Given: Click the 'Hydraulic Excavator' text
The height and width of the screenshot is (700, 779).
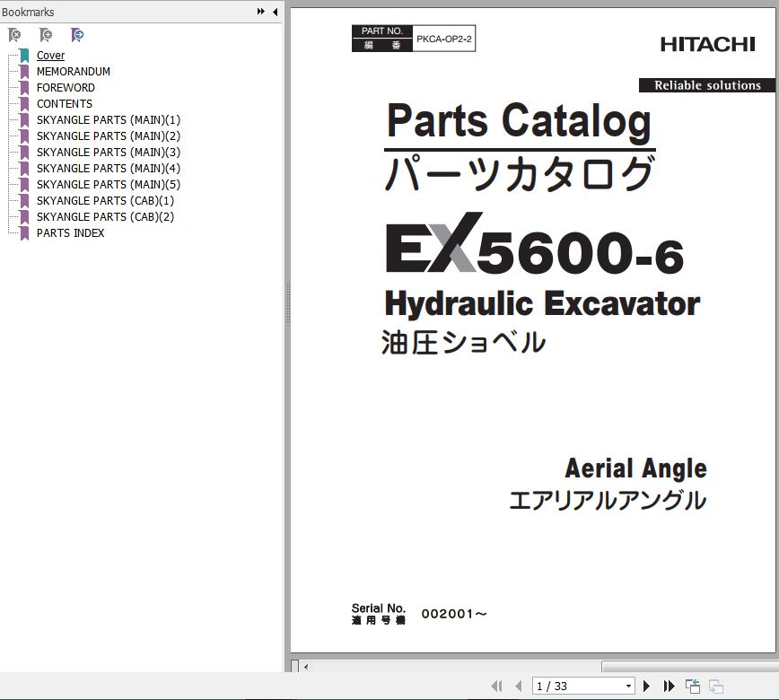Looking at the screenshot, I should (542, 304).
